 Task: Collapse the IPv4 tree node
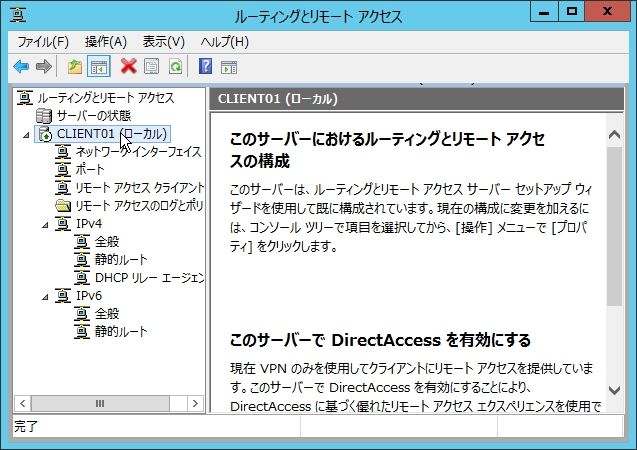pos(46,225)
